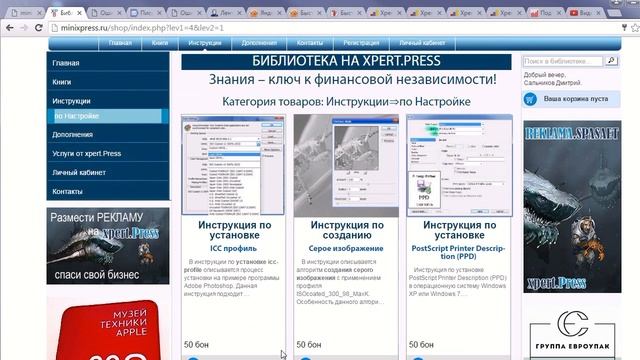Screen dimensions: 640x360
Task: Click the 'ICC профиль' product link
Action: pos(233,248)
